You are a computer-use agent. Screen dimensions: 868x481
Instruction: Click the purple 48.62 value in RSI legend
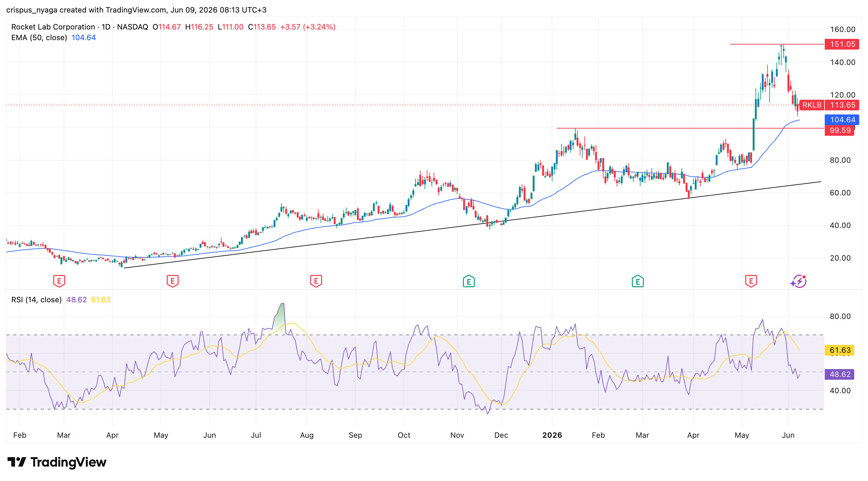click(76, 300)
